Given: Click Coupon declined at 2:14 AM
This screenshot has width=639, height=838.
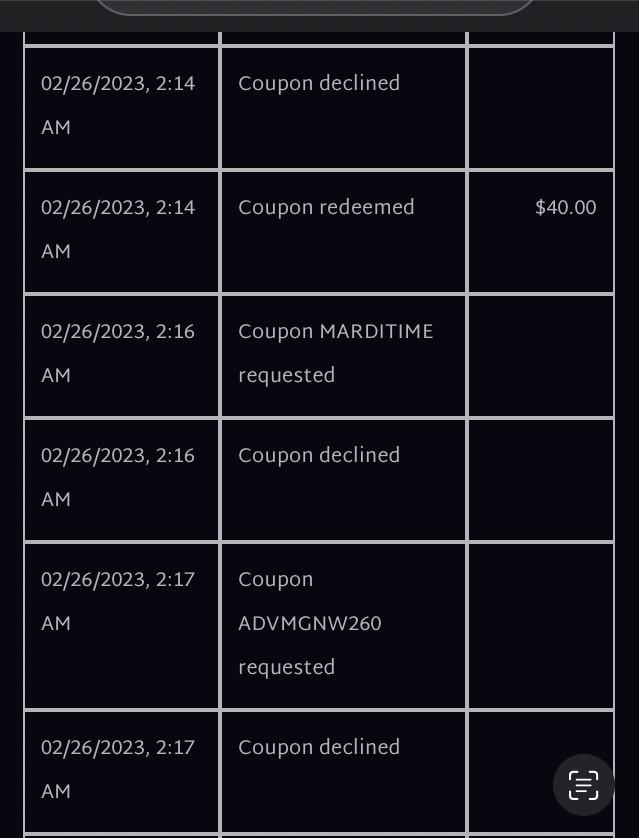Looking at the screenshot, I should (319, 83).
